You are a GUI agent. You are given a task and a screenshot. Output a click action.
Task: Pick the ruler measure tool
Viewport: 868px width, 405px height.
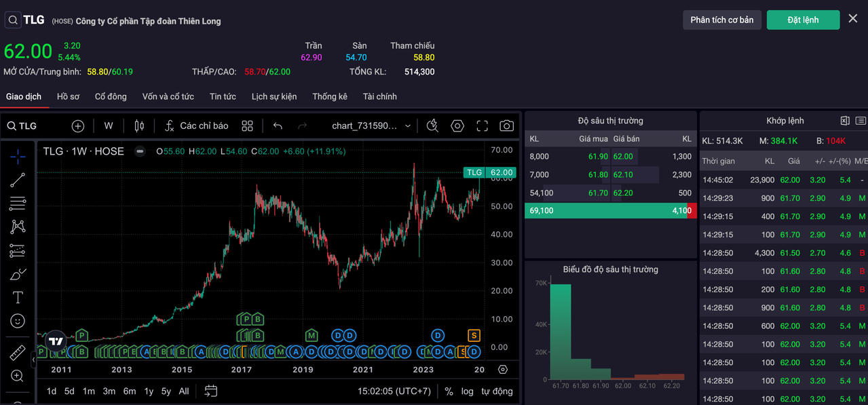(x=18, y=353)
